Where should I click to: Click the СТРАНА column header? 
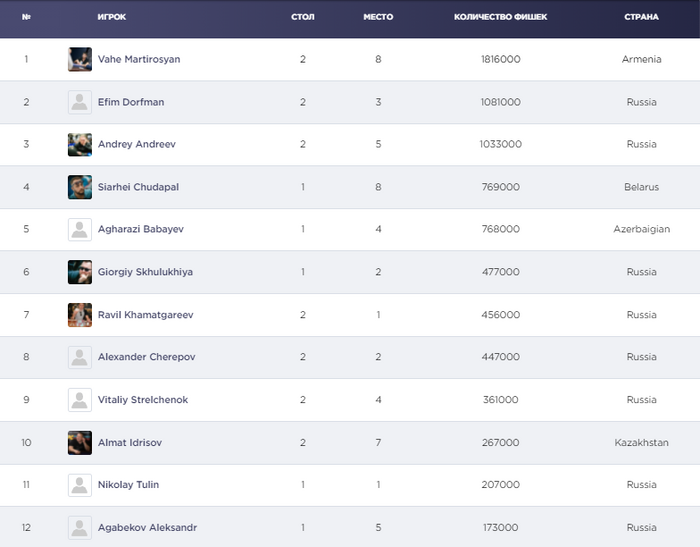click(x=641, y=17)
